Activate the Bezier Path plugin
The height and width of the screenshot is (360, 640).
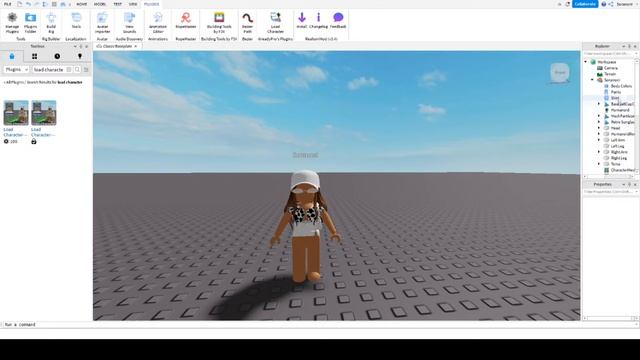[x=247, y=23]
